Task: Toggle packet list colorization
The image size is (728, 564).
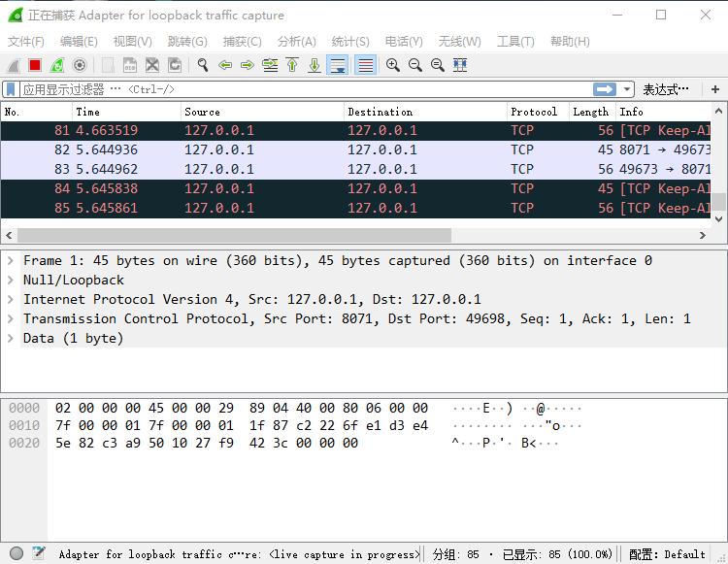Action: (365, 65)
